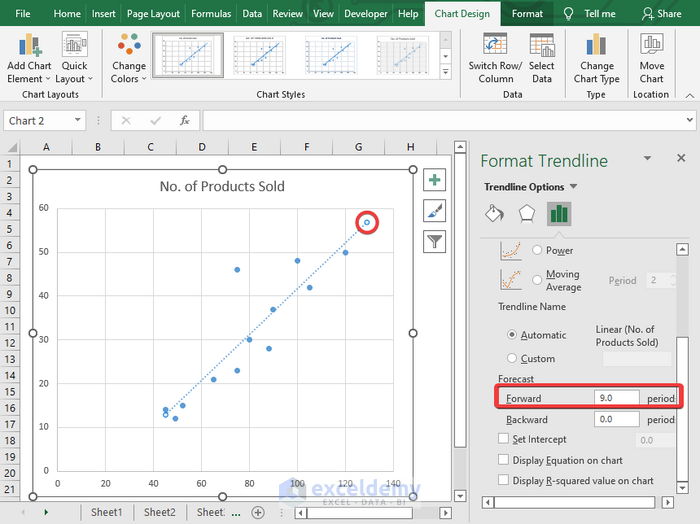Open the Chart Filters funnel button
This screenshot has height=524, width=700.
pos(435,240)
